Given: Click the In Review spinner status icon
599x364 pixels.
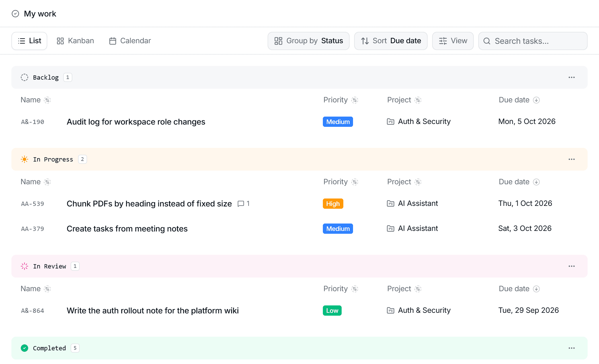Looking at the screenshot, I should pos(24,266).
